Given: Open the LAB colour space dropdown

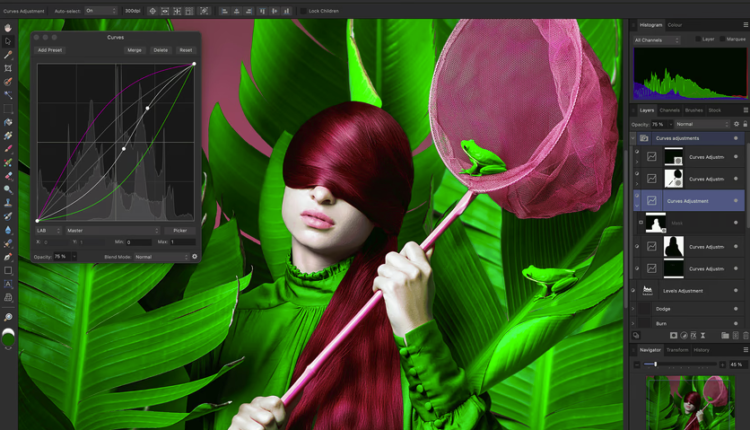Looking at the screenshot, I should (x=49, y=230).
